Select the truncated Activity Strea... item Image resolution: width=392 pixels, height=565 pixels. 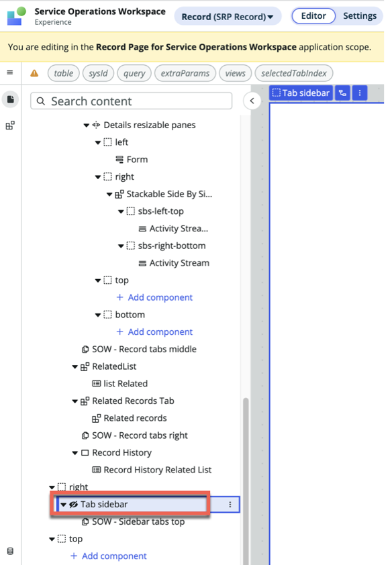179,228
